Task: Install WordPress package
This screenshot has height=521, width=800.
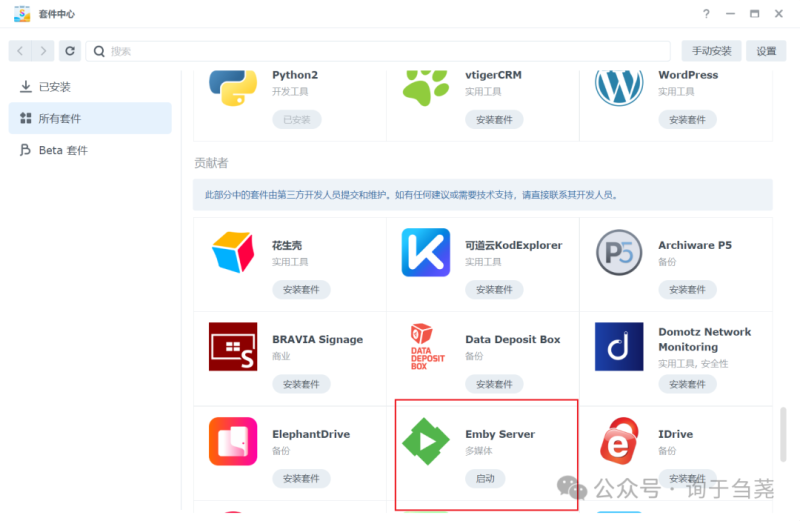Action: tap(687, 120)
